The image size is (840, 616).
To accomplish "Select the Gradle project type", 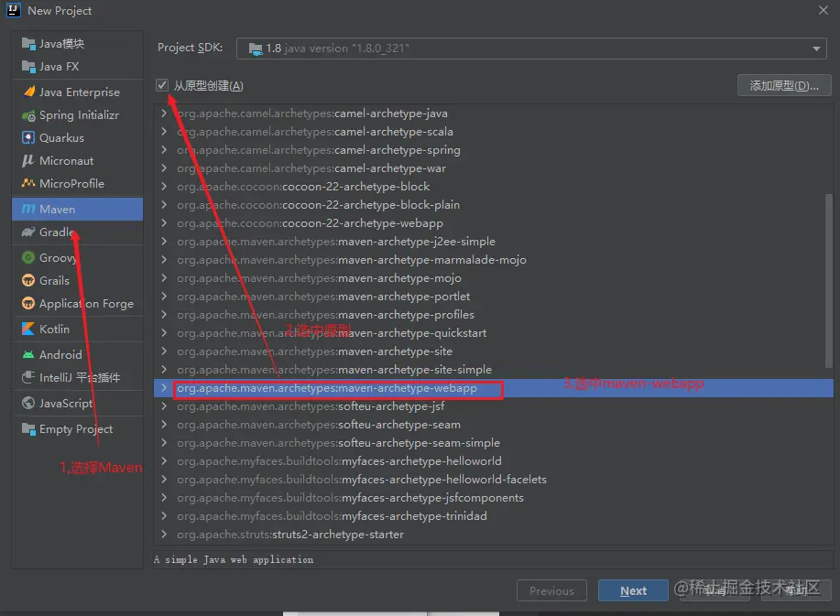I will [x=77, y=232].
